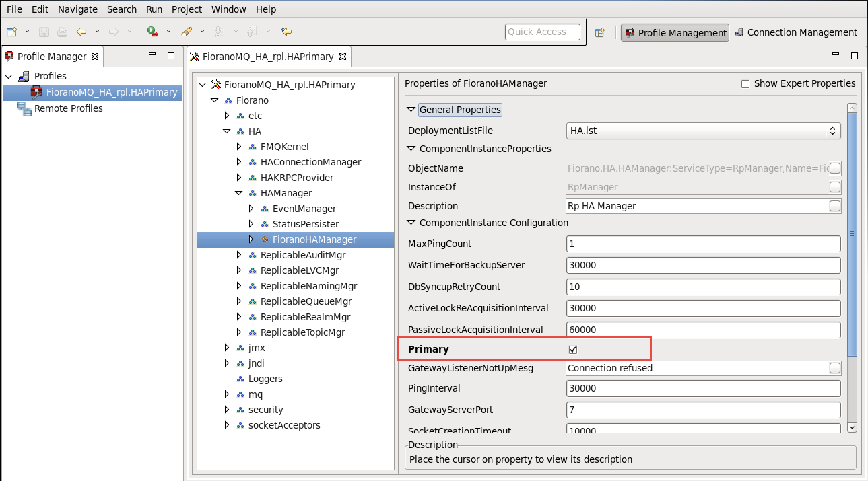
Task: Click the Loggers node icon
Action: pos(241,379)
